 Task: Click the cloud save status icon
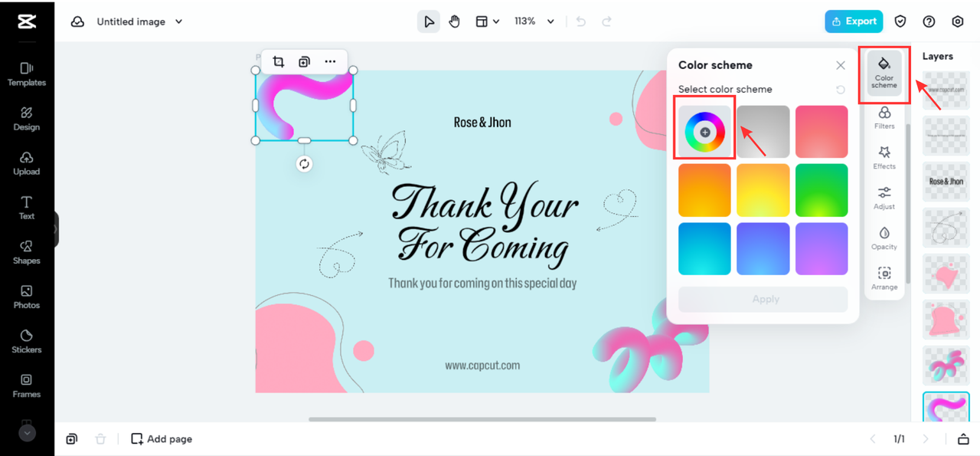tap(77, 21)
